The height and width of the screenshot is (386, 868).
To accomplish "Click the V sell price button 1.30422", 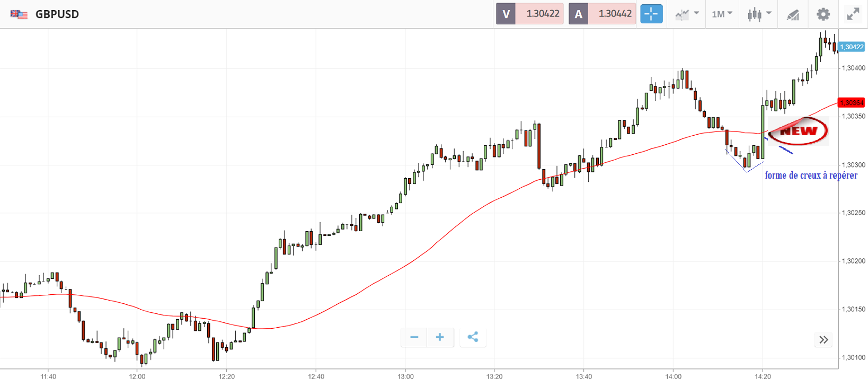I will 529,14.
